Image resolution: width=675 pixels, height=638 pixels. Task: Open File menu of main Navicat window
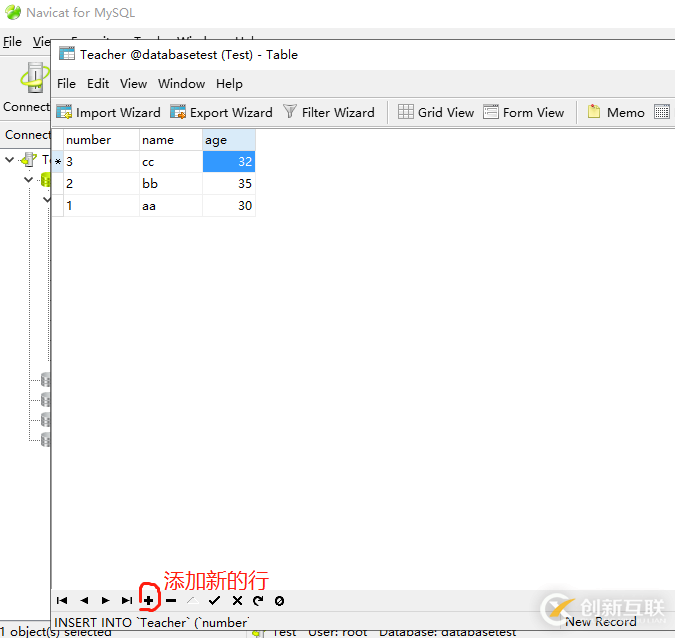pyautogui.click(x=12, y=42)
